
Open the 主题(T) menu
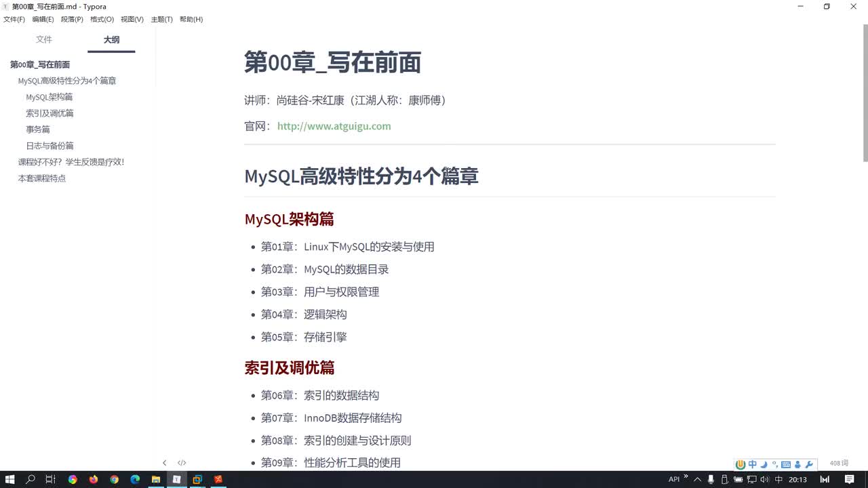point(161,20)
